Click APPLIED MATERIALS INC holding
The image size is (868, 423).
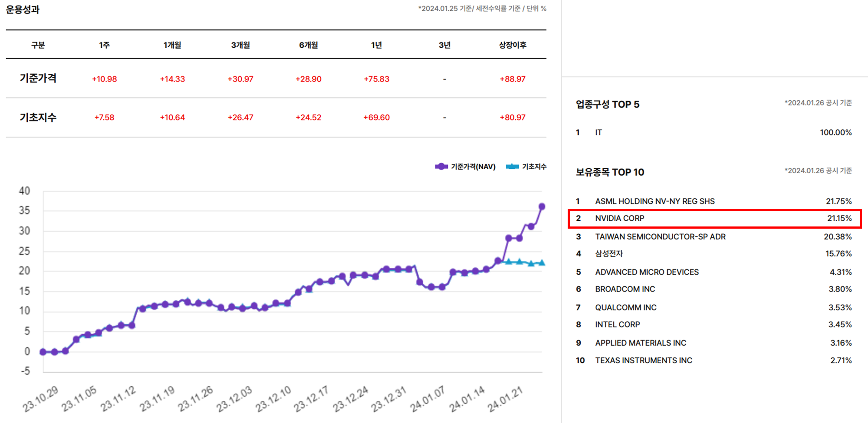pos(641,343)
